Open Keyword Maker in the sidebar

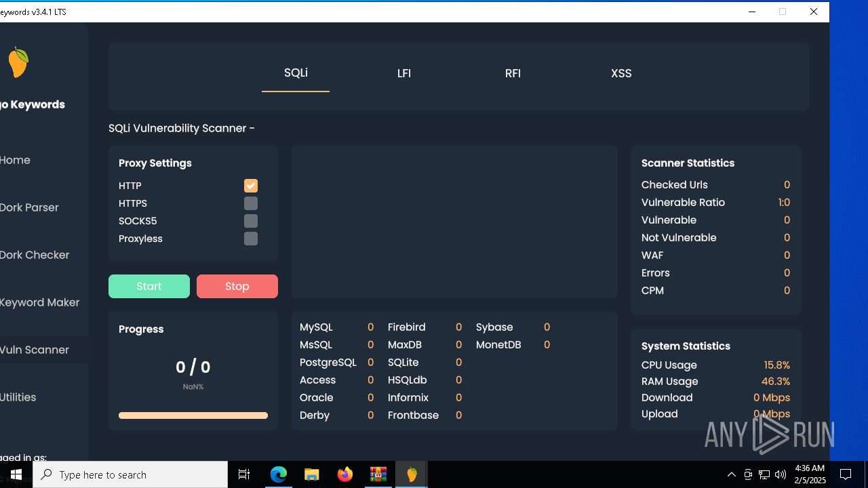tap(39, 302)
